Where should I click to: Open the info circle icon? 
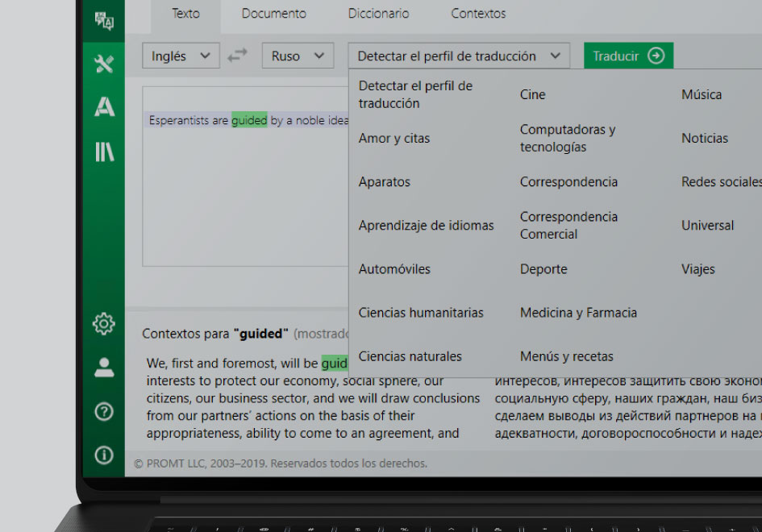104,455
